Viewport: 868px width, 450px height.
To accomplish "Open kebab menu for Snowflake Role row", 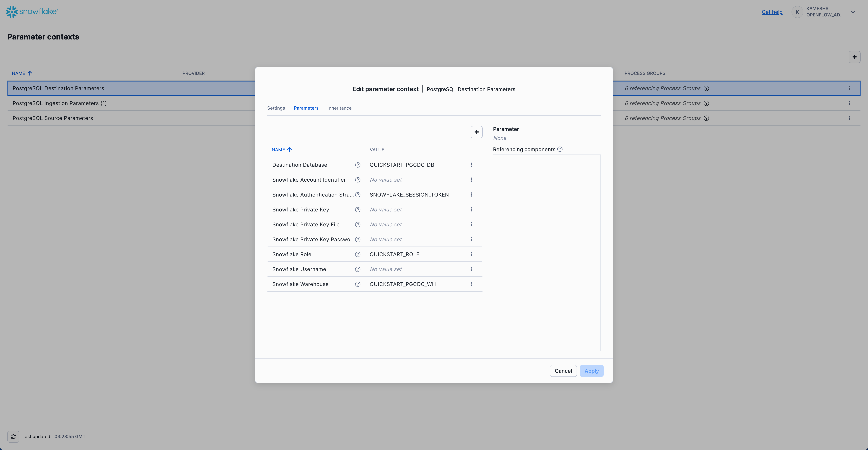I will 471,254.
